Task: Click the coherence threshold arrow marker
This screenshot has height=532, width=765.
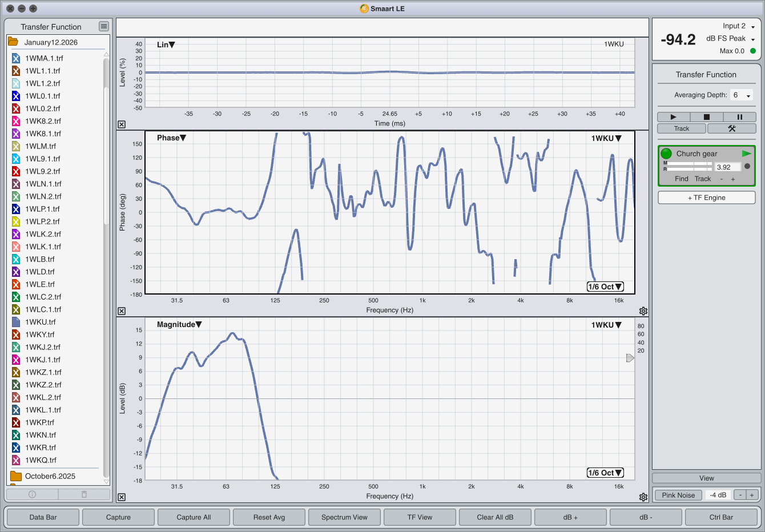Action: click(x=630, y=358)
